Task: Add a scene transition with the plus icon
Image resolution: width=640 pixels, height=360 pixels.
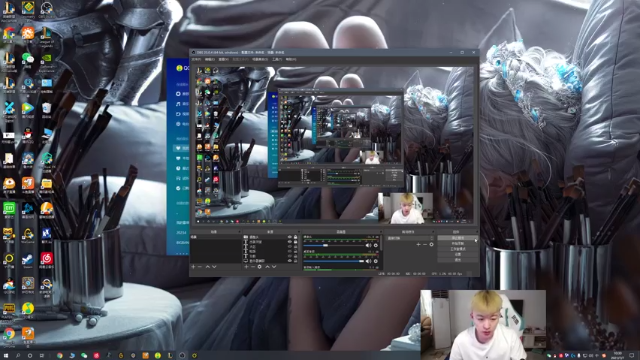Action: pos(418,244)
